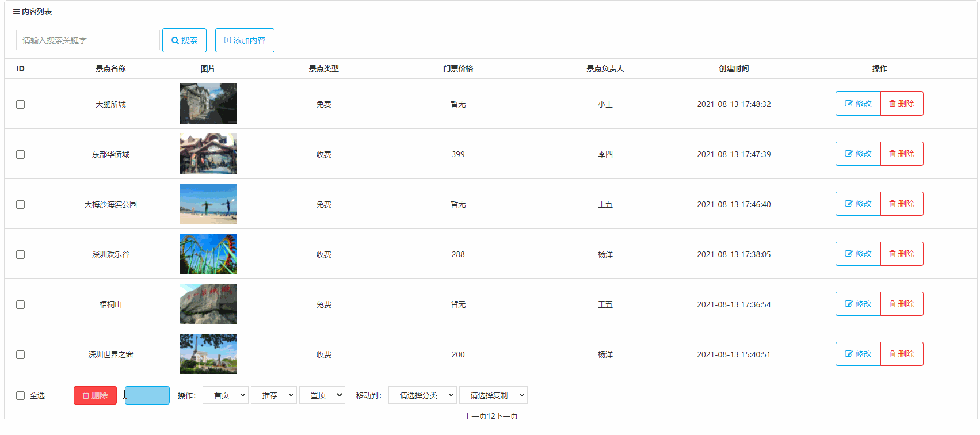Click the name cell 深圳欢乐谷

pyautogui.click(x=110, y=254)
